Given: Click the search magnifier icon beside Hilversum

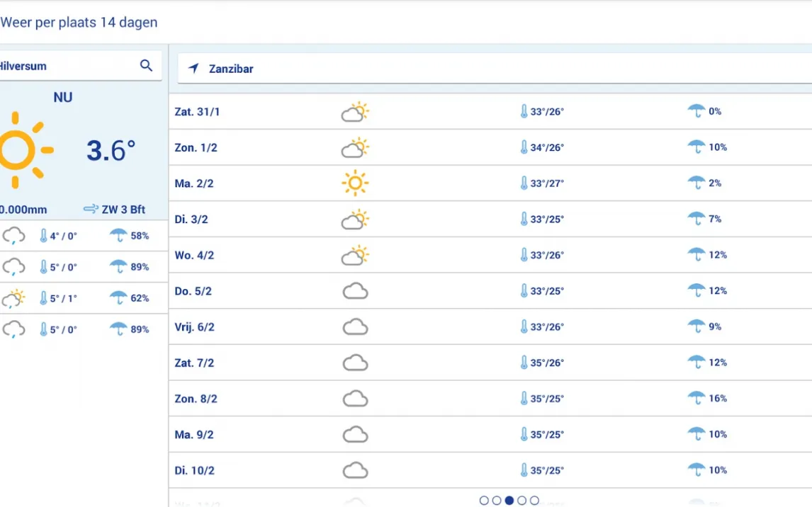Looking at the screenshot, I should [x=147, y=66].
